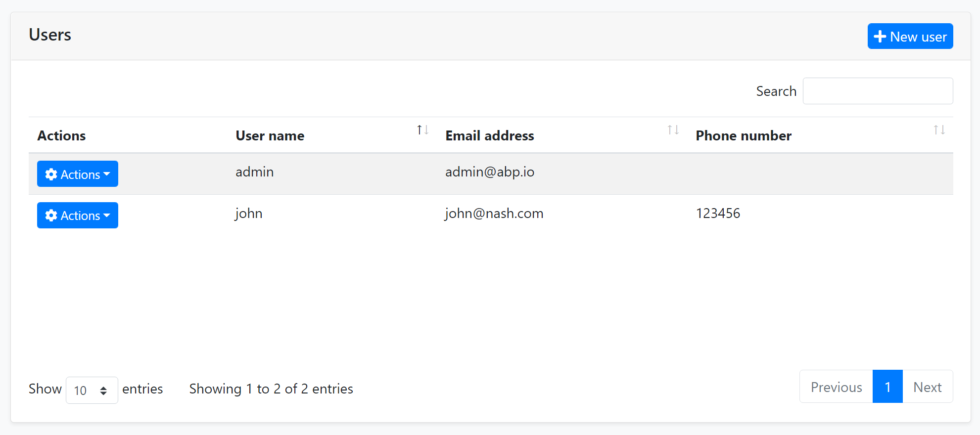
Task: Open the caret dropdown for john's Actions
Action: coord(107,215)
